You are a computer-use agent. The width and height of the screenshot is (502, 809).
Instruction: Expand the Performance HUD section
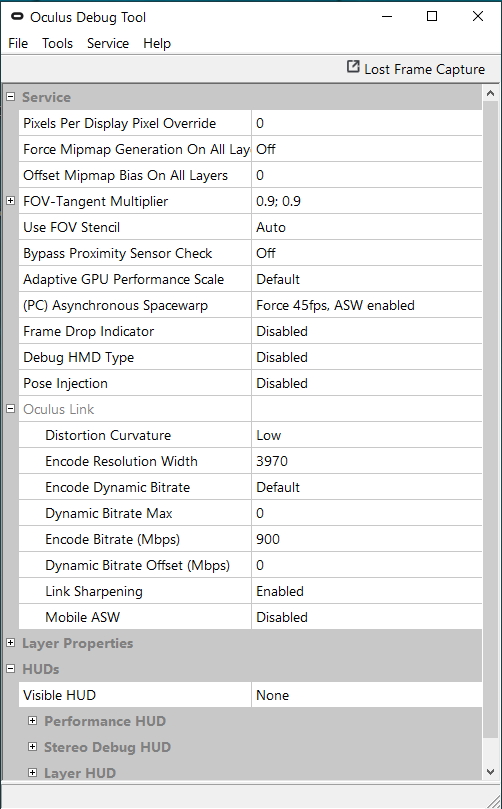(x=33, y=720)
